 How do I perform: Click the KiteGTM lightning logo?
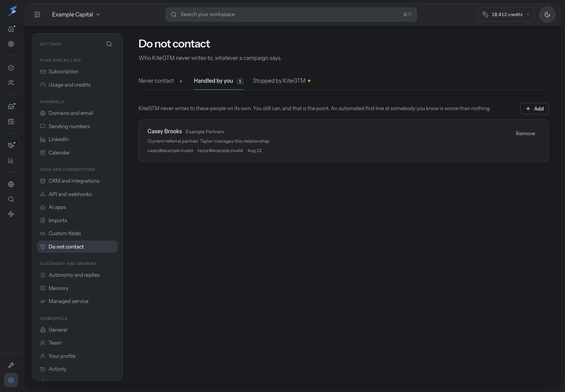tap(12, 11)
